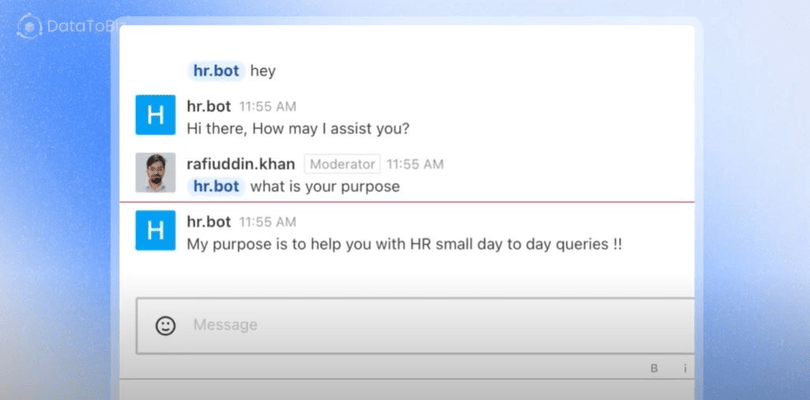Click the 11:55 AM timestamp beside Moderator badge

(x=415, y=164)
